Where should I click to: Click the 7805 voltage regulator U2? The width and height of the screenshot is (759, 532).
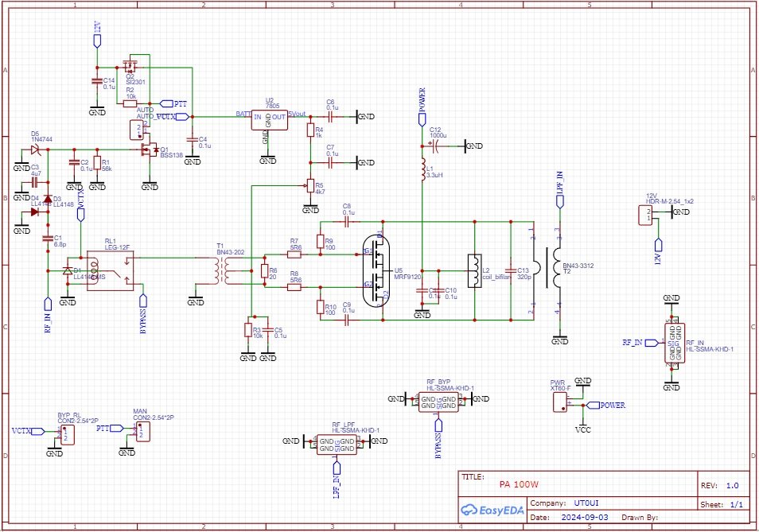click(268, 118)
